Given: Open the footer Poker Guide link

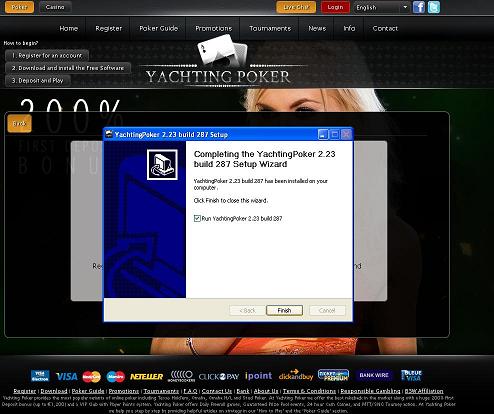Looking at the screenshot, I should coord(88,391).
